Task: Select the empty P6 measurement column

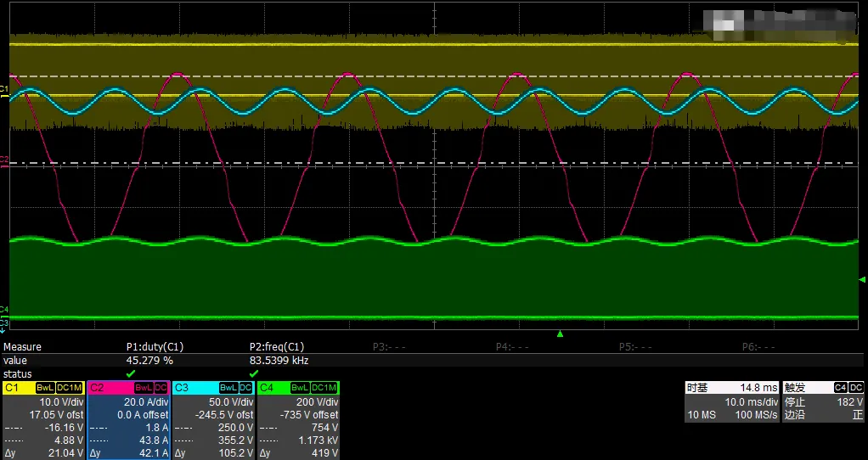Action: tap(758, 347)
